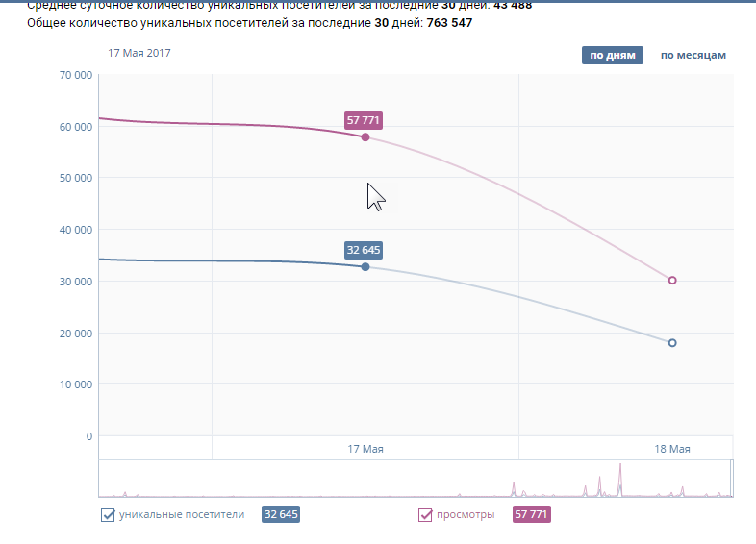The image size is (756, 544).
Task: Uncheck the "просмотры" checkbox
Action: pos(425,515)
